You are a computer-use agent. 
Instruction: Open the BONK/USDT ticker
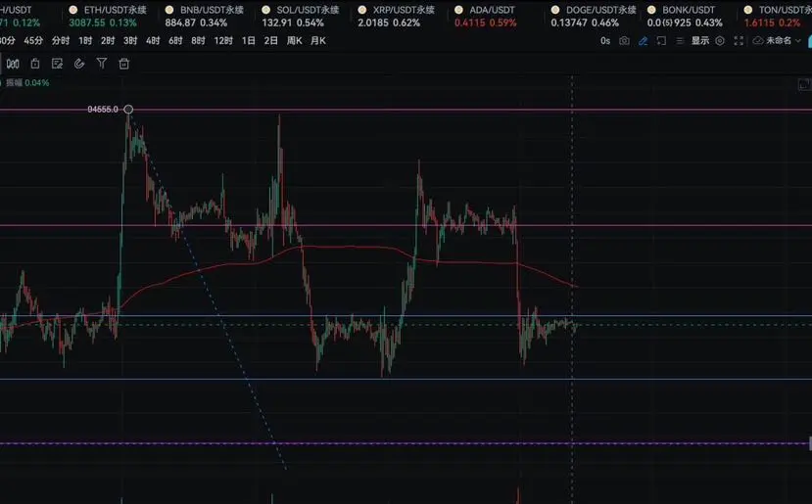pyautogui.click(x=685, y=16)
